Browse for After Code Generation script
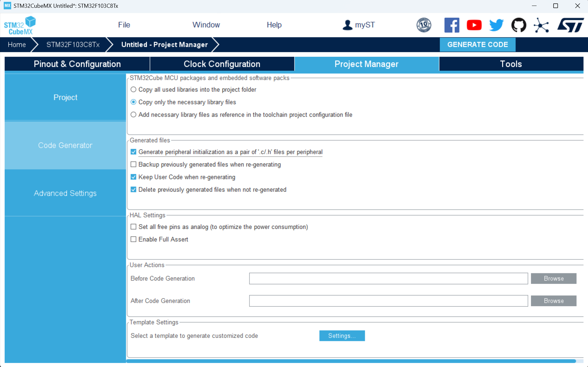The width and height of the screenshot is (588, 367). point(554,301)
